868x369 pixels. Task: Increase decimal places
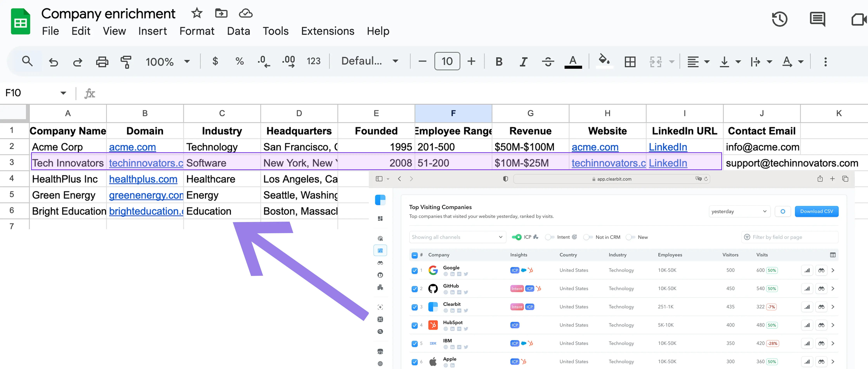(x=288, y=62)
